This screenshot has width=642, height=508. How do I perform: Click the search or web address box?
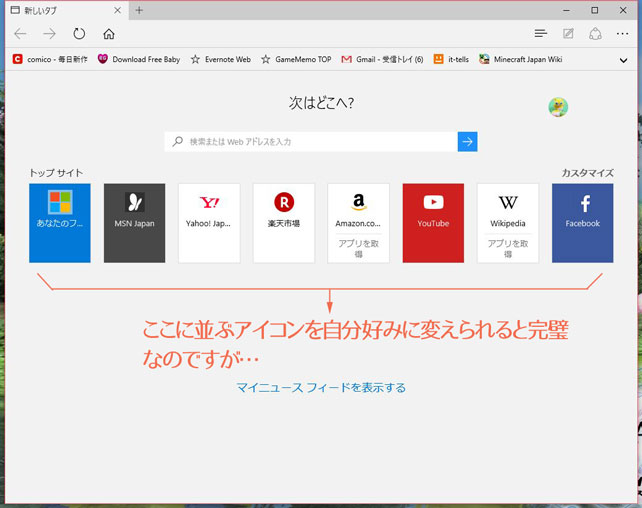[310, 142]
